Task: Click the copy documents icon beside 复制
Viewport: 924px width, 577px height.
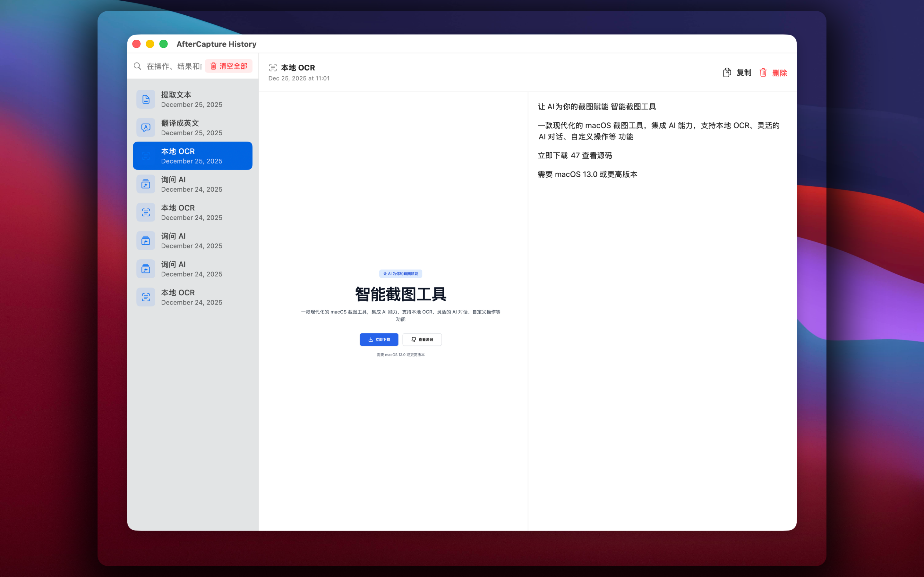Action: coord(727,72)
